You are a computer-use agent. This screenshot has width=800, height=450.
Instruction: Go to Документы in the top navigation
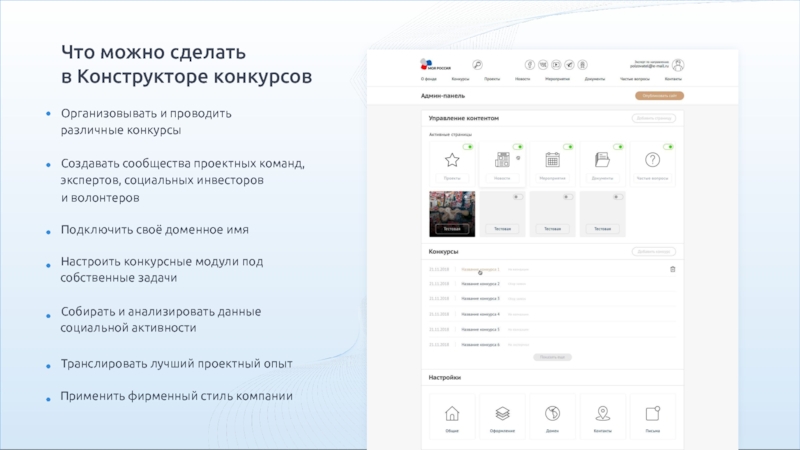click(594, 79)
